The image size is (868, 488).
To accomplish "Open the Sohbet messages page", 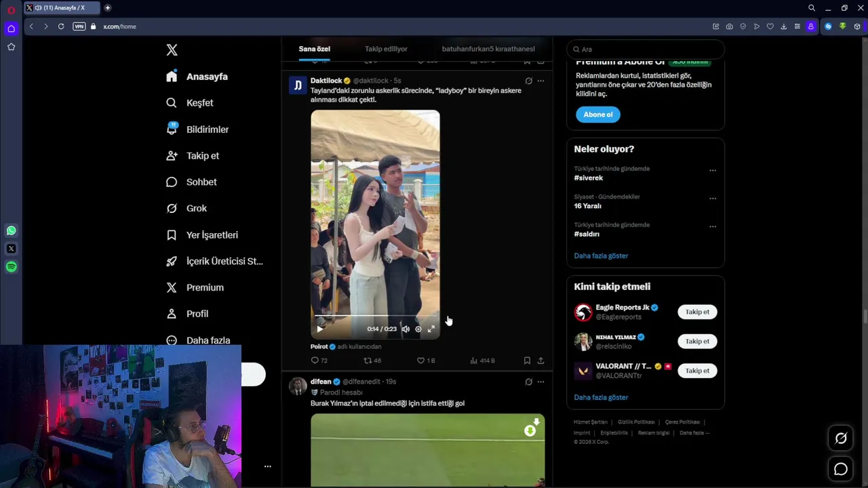I will [x=192, y=182].
